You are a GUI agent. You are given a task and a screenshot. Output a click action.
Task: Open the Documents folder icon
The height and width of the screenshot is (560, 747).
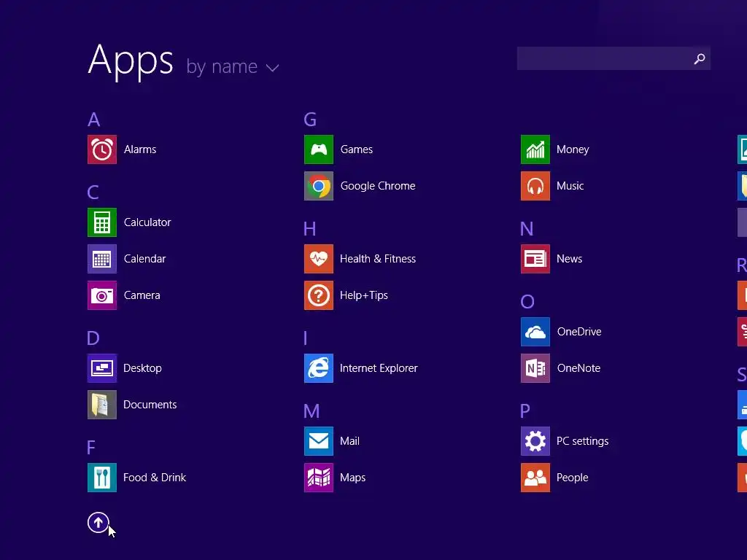[x=102, y=405]
